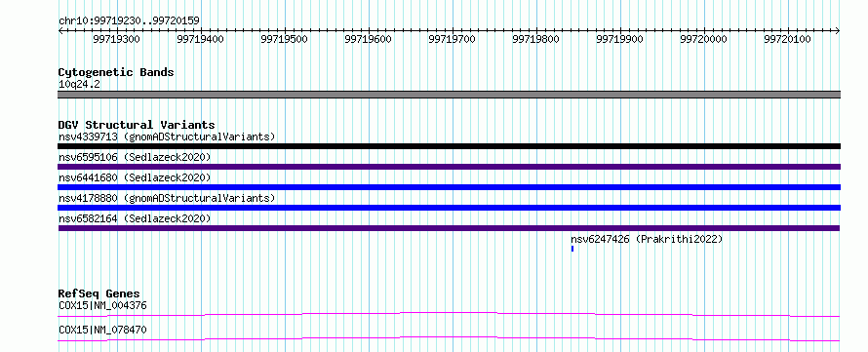Click ruler position 99720100
The image size is (868, 352).
click(788, 39)
